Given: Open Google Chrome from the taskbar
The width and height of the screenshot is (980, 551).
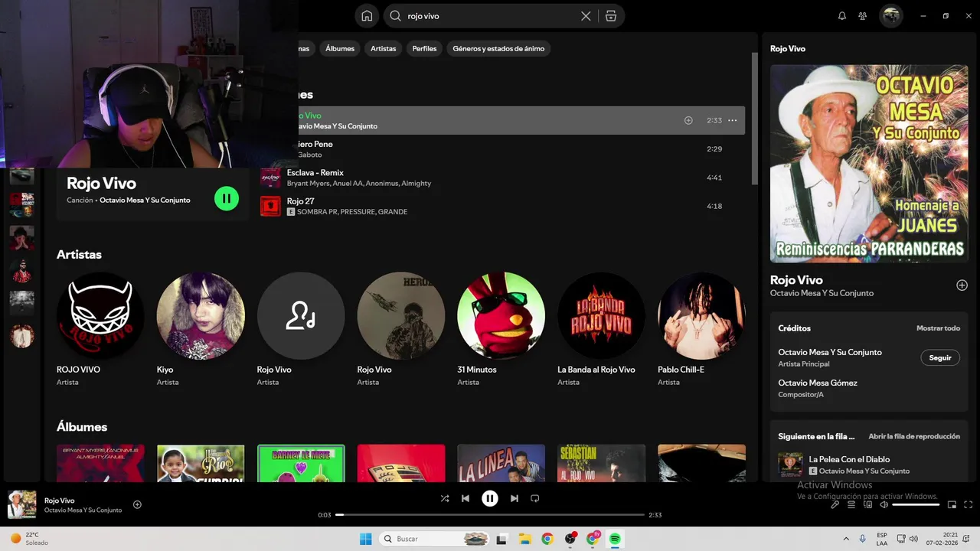Looking at the screenshot, I should (x=547, y=539).
